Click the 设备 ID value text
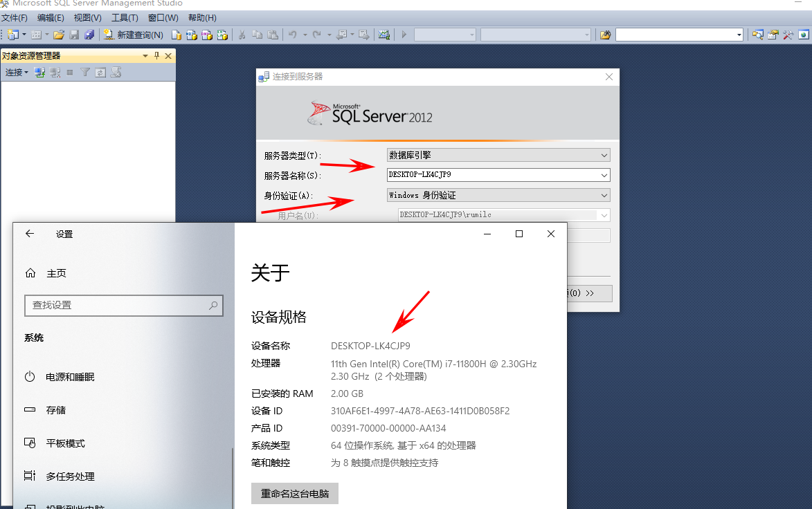This screenshot has height=509, width=812. pos(420,411)
